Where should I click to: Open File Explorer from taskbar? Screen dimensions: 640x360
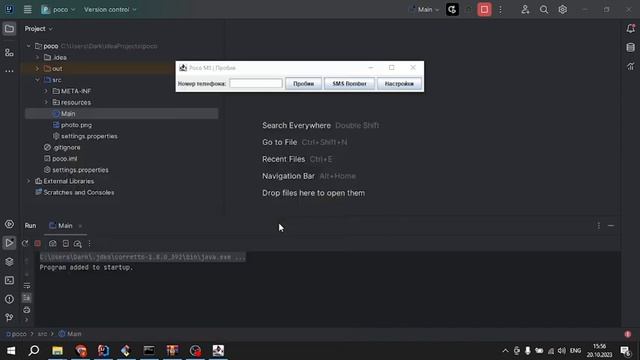tap(57, 351)
